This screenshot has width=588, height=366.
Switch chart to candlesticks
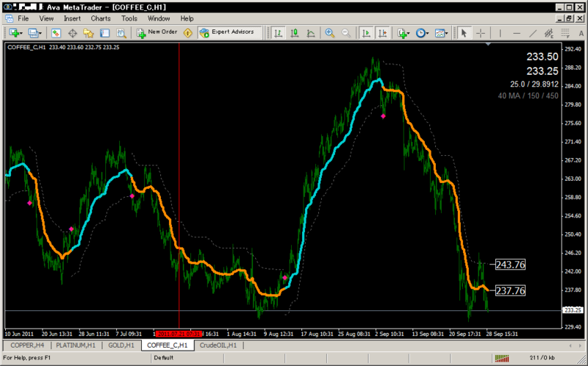click(295, 33)
